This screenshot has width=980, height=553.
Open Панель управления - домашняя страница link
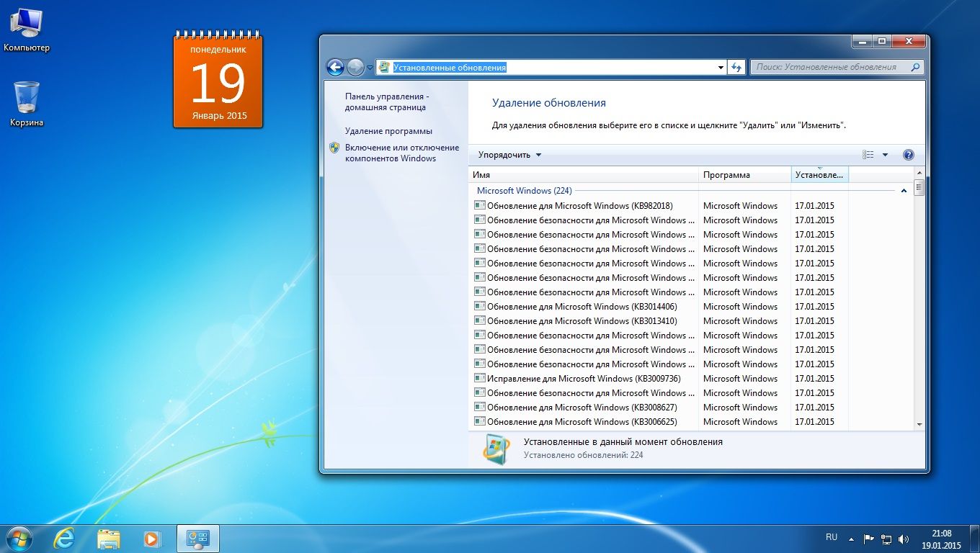pyautogui.click(x=386, y=102)
